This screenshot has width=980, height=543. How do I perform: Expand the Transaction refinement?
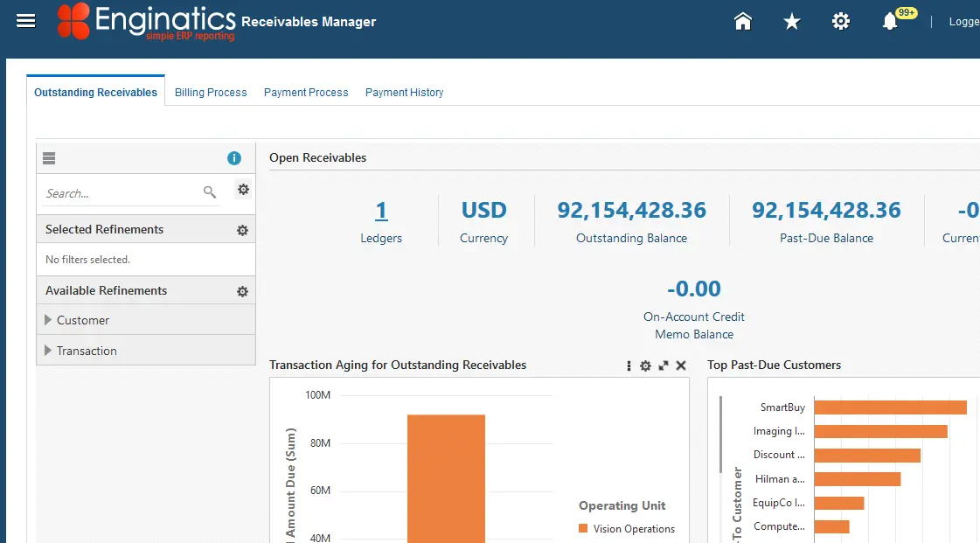[49, 351]
